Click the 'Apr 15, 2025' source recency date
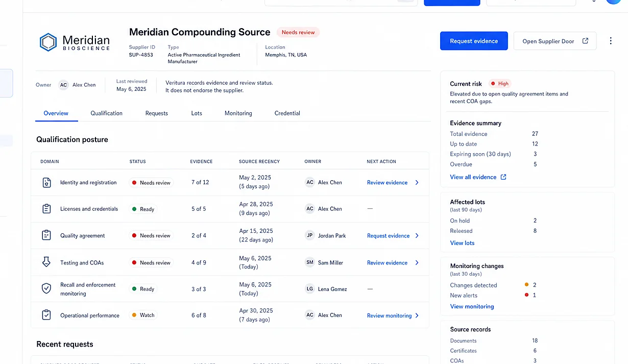 256,231
